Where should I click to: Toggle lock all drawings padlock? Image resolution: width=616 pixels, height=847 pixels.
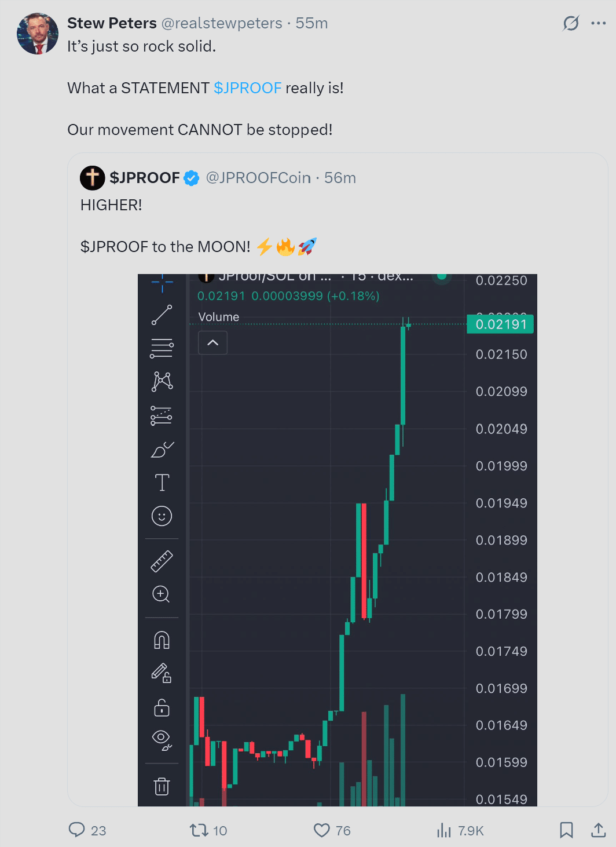click(162, 707)
